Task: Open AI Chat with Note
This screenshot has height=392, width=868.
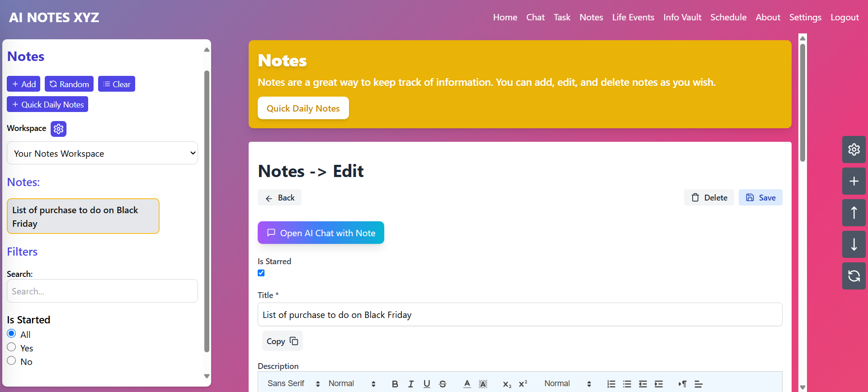Action: [x=321, y=233]
